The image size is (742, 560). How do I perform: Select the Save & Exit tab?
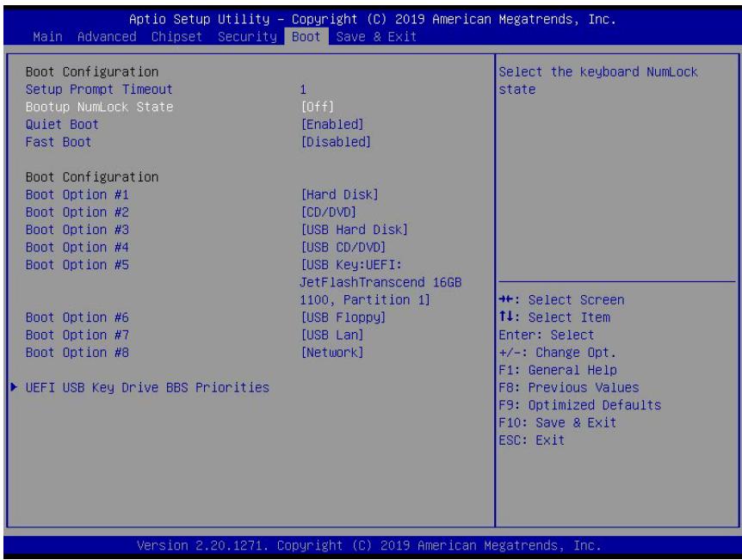tap(376, 36)
